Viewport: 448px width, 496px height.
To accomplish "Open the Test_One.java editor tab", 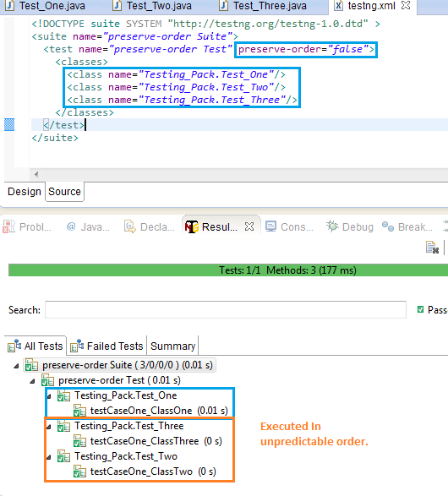I will (46, 6).
